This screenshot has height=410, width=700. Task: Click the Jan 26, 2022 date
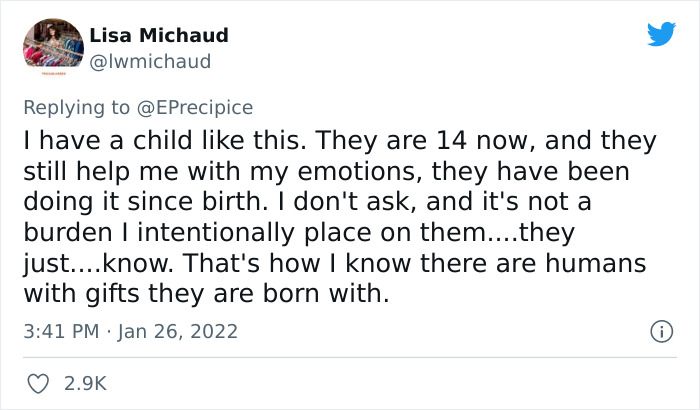click(177, 330)
